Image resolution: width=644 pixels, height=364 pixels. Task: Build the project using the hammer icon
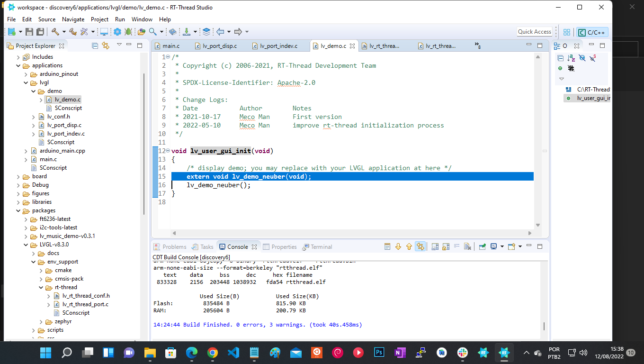click(x=55, y=32)
